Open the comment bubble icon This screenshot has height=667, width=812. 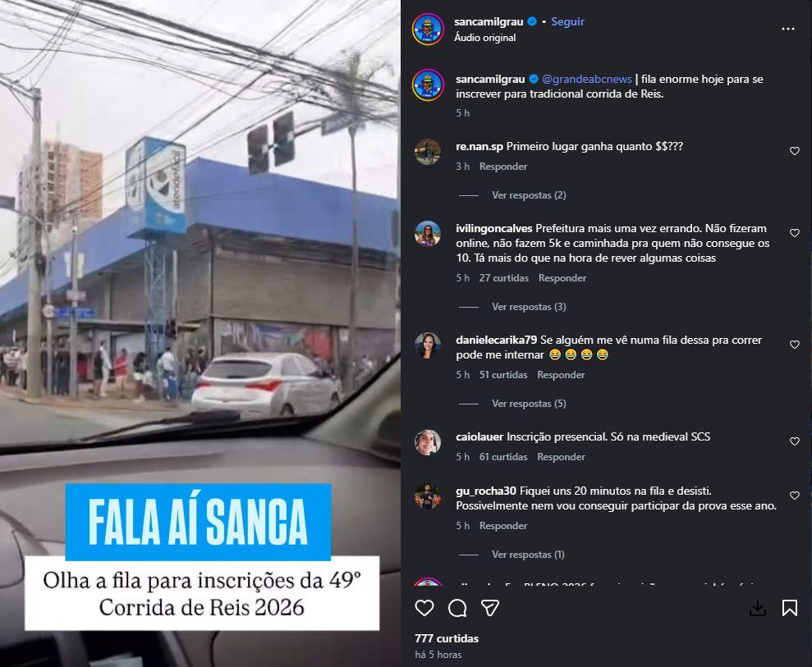coord(457,608)
